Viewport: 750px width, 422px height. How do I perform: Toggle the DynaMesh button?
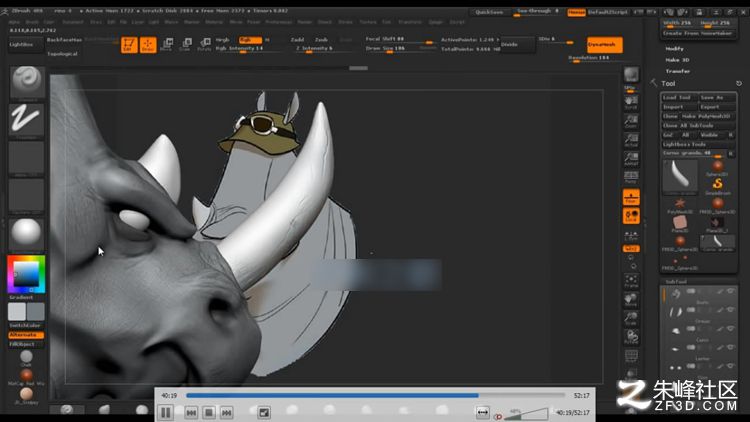[605, 44]
